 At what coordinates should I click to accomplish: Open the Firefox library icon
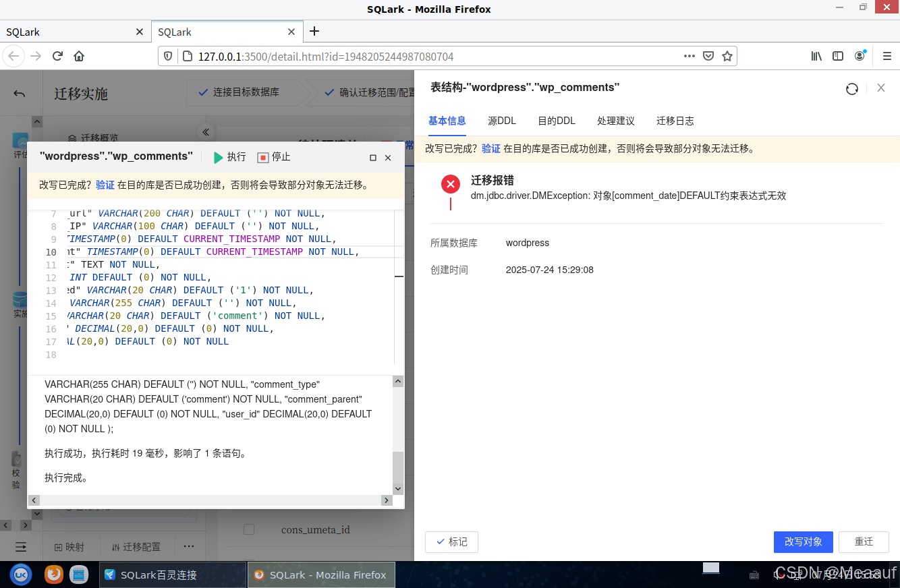point(816,56)
